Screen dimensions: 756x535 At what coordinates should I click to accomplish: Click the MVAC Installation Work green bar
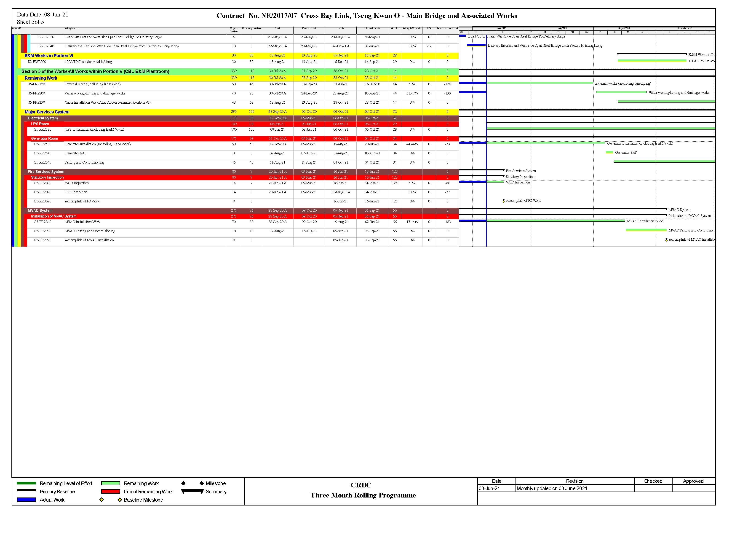click(x=556, y=221)
